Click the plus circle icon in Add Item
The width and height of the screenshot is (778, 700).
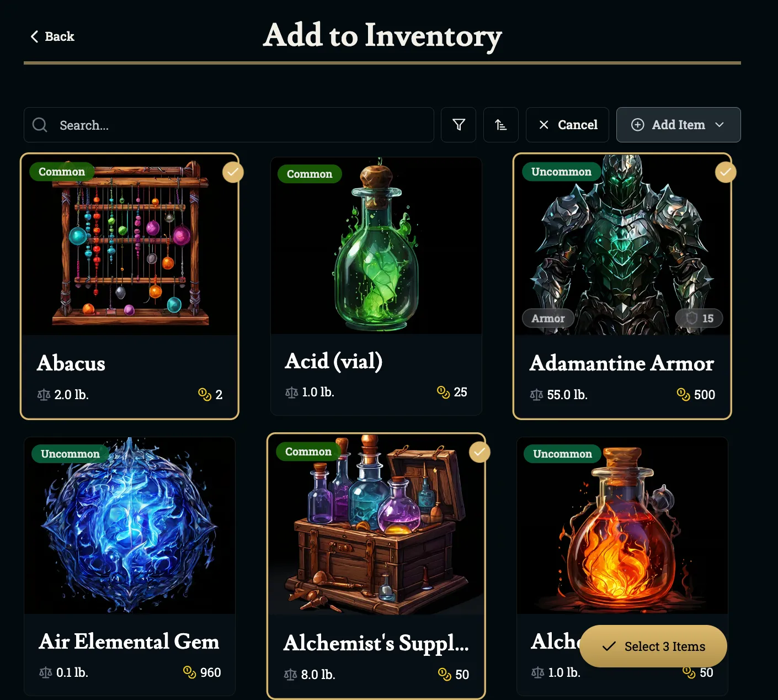pyautogui.click(x=637, y=125)
